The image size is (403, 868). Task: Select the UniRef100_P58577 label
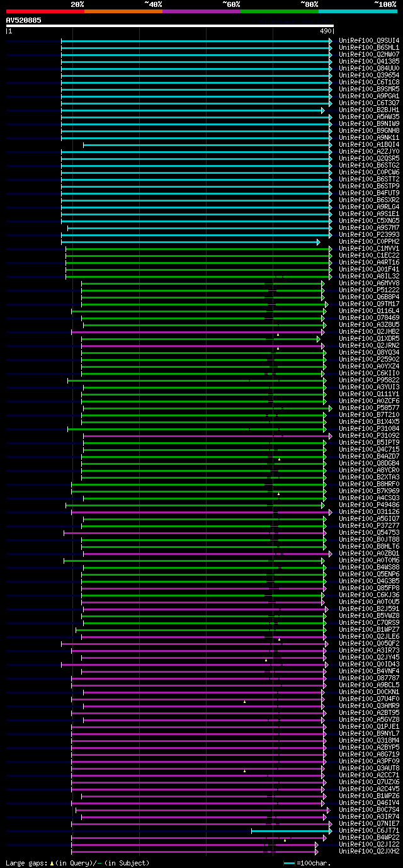click(369, 408)
